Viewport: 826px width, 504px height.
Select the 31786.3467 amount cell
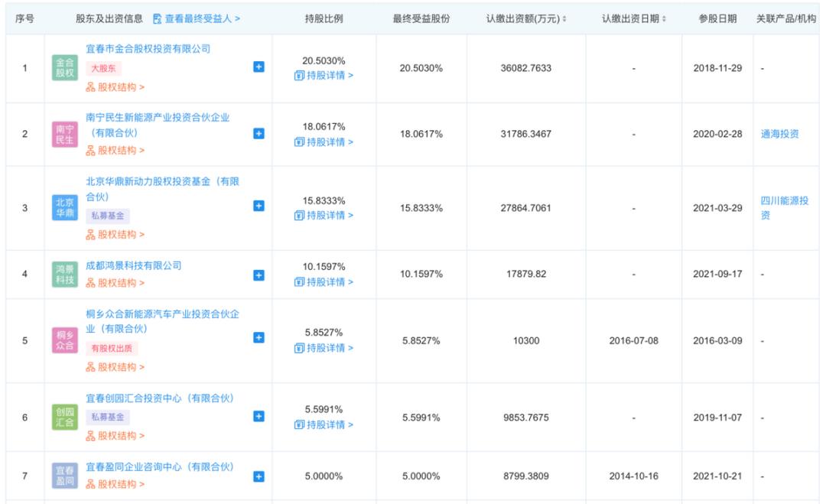pyautogui.click(x=525, y=134)
